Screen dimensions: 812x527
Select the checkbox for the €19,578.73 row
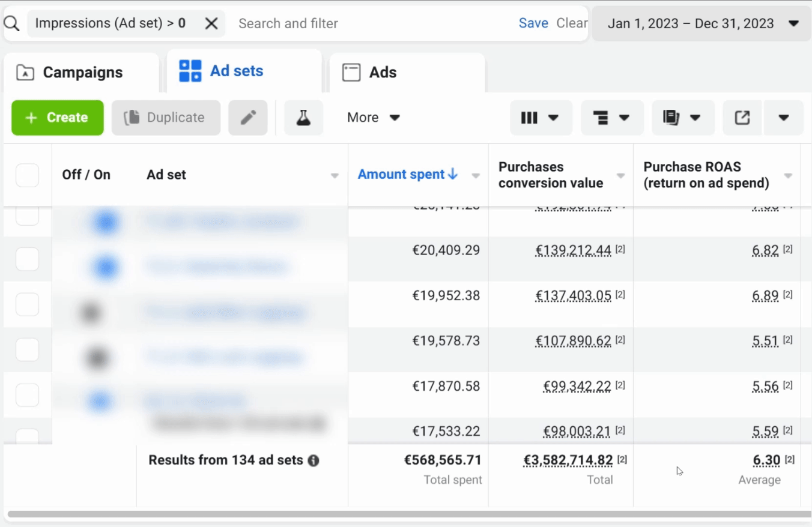click(27, 349)
